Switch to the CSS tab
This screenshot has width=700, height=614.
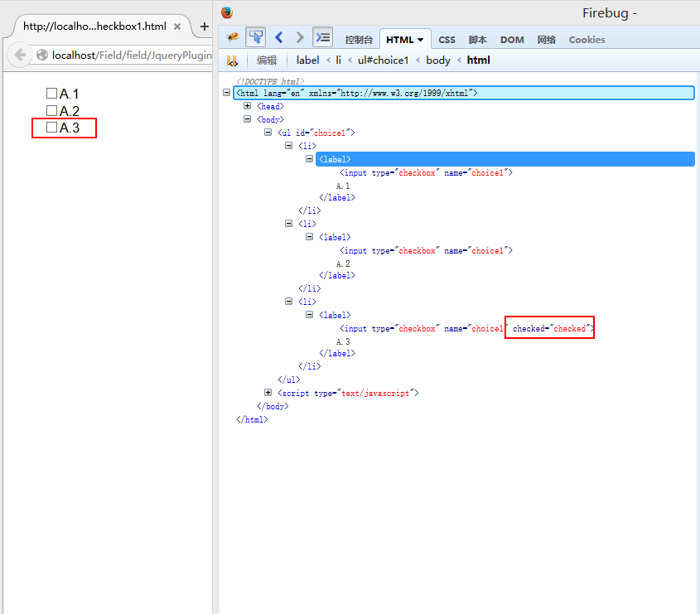pyautogui.click(x=447, y=40)
